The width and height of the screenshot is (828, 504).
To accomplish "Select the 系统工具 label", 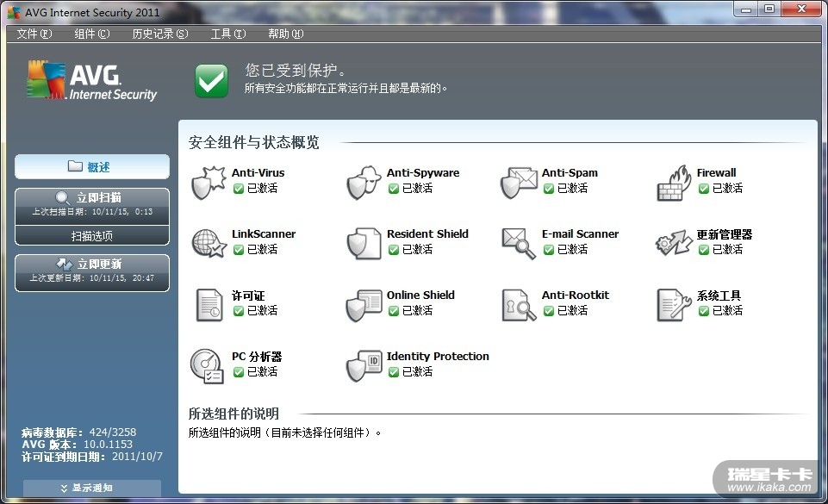I will 719,296.
